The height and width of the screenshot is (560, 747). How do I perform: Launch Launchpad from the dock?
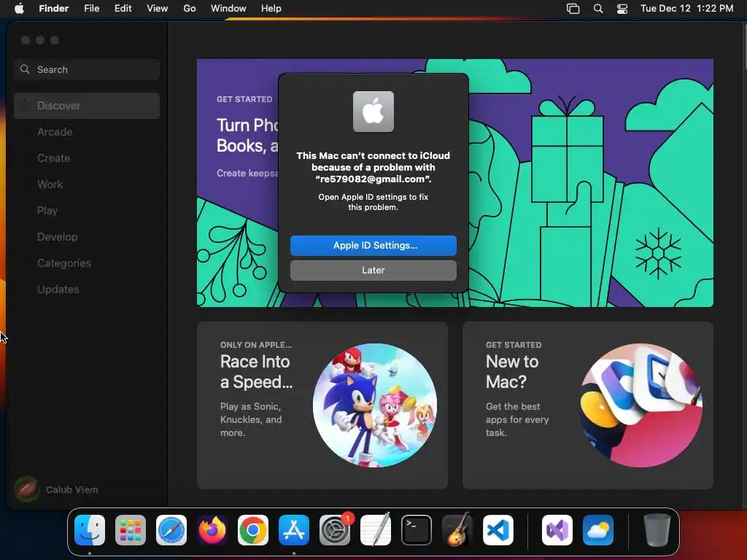coord(131,530)
